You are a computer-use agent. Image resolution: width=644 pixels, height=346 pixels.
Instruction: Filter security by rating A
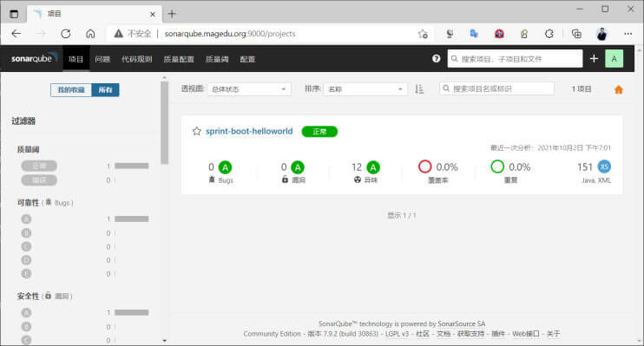[26, 313]
